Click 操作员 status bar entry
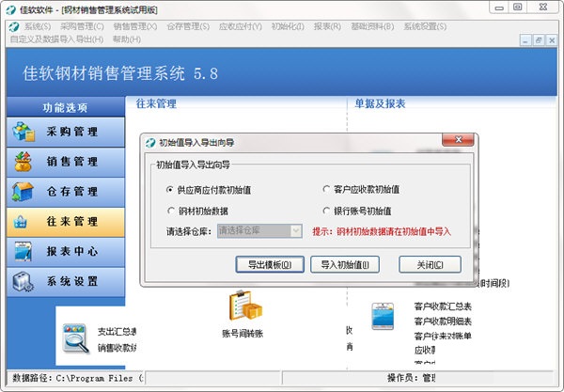This screenshot has height=392, width=564. pos(411,378)
